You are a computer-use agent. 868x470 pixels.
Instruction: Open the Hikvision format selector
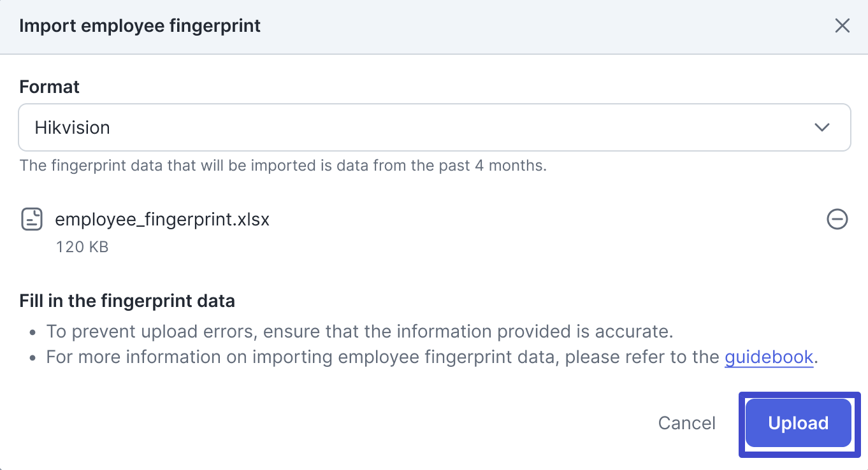pyautogui.click(x=434, y=127)
